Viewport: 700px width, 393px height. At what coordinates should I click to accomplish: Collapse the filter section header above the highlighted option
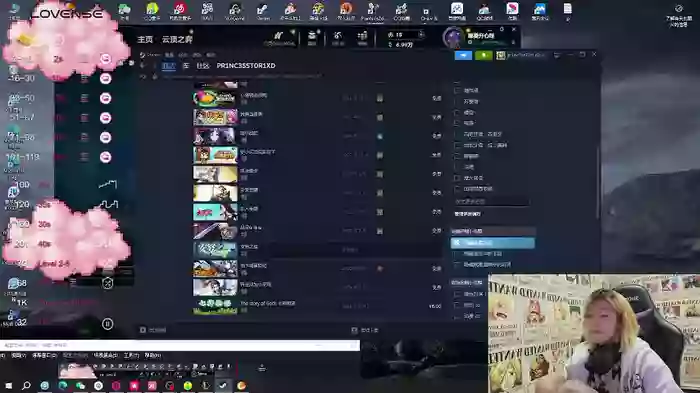[x=492, y=231]
